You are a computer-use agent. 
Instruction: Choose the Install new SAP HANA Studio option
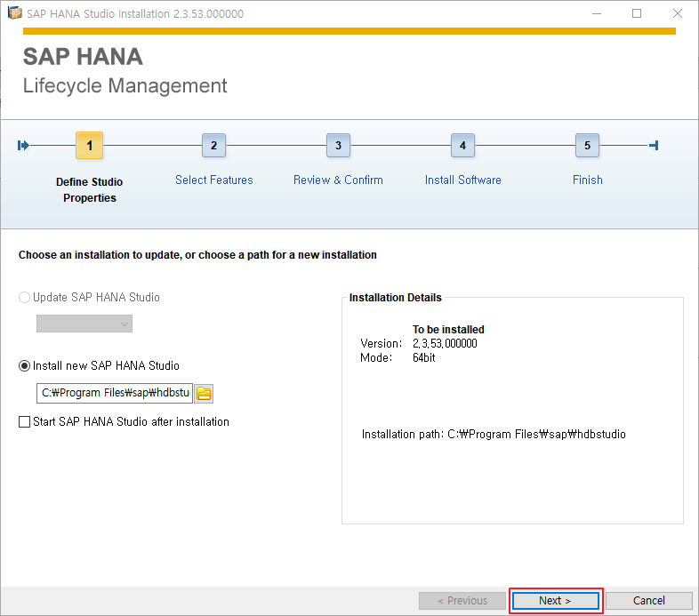tap(24, 366)
